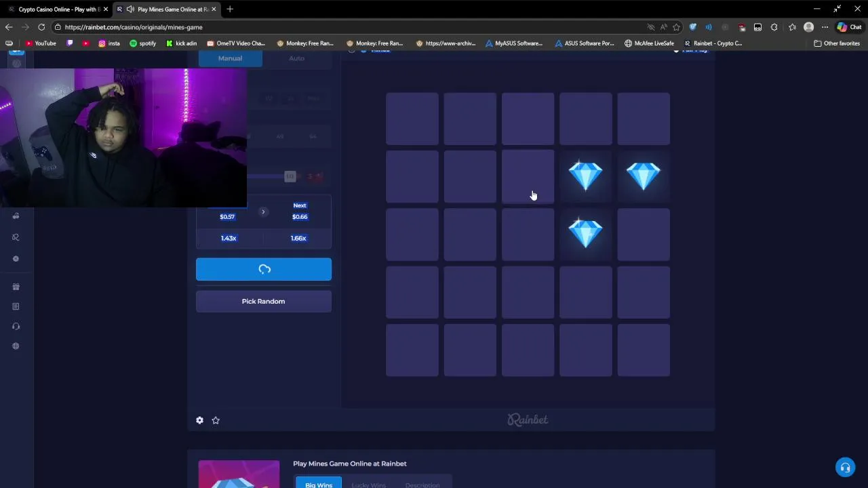868x488 pixels.
Task: Open the Copilot Chat button
Action: 849,27
